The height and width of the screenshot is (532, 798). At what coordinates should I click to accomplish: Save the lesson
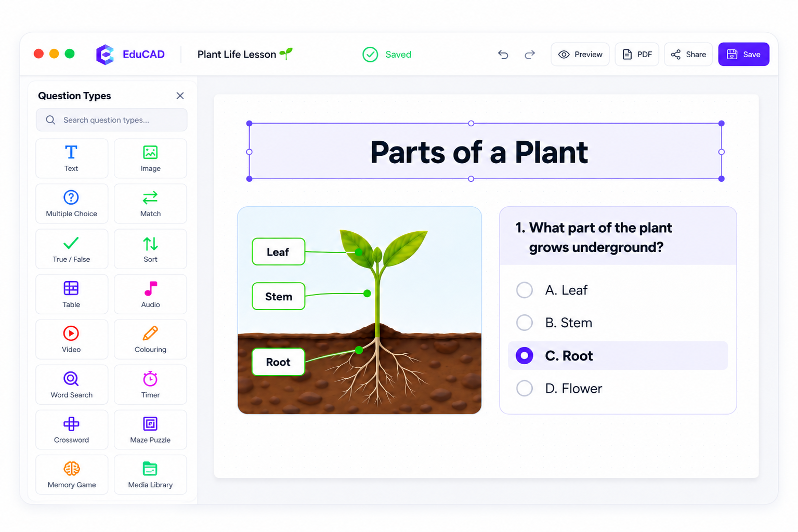pyautogui.click(x=743, y=55)
